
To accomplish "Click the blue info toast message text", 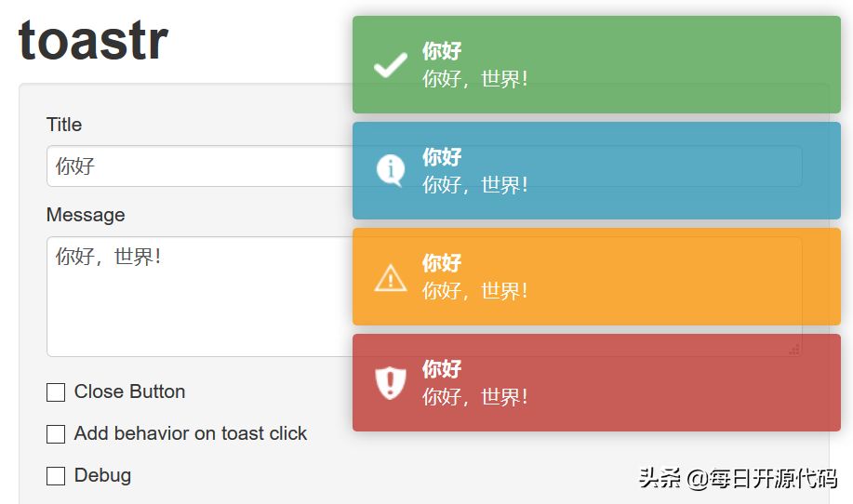I will click(475, 185).
